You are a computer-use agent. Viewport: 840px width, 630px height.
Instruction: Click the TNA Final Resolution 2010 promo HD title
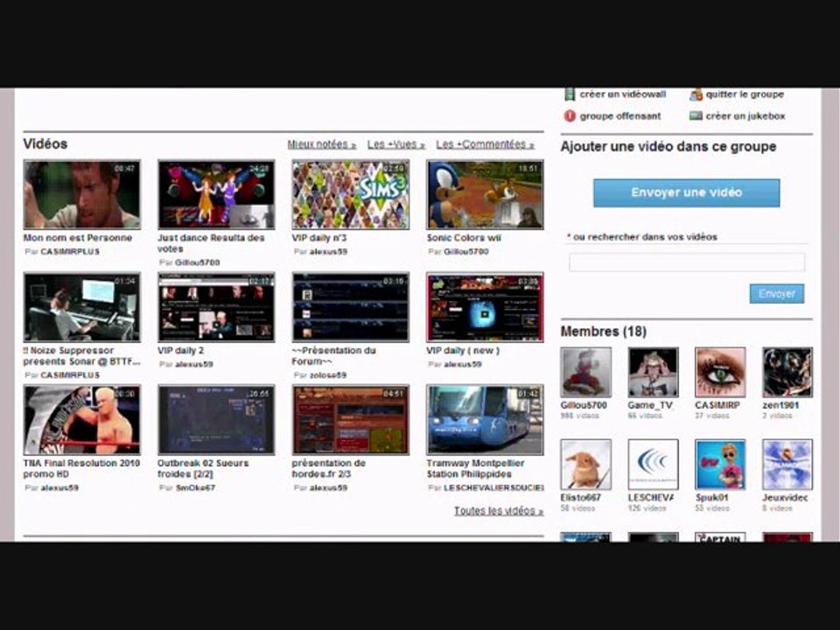click(x=81, y=469)
